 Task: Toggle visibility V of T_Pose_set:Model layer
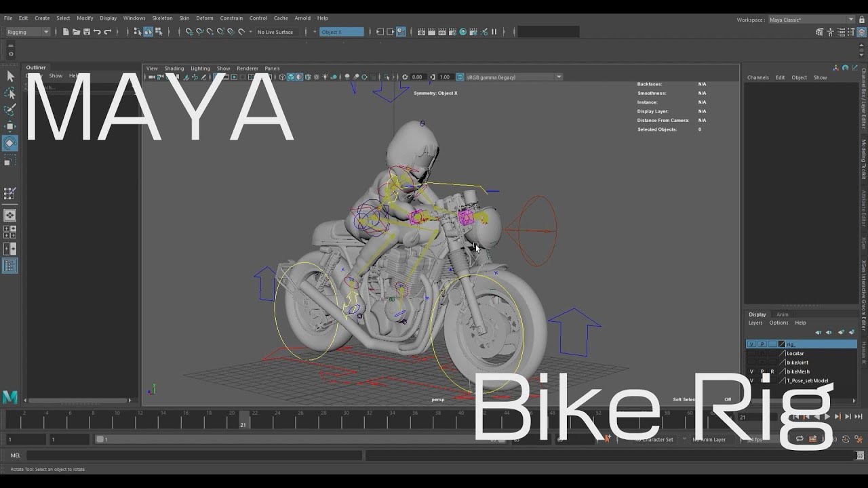click(751, 380)
